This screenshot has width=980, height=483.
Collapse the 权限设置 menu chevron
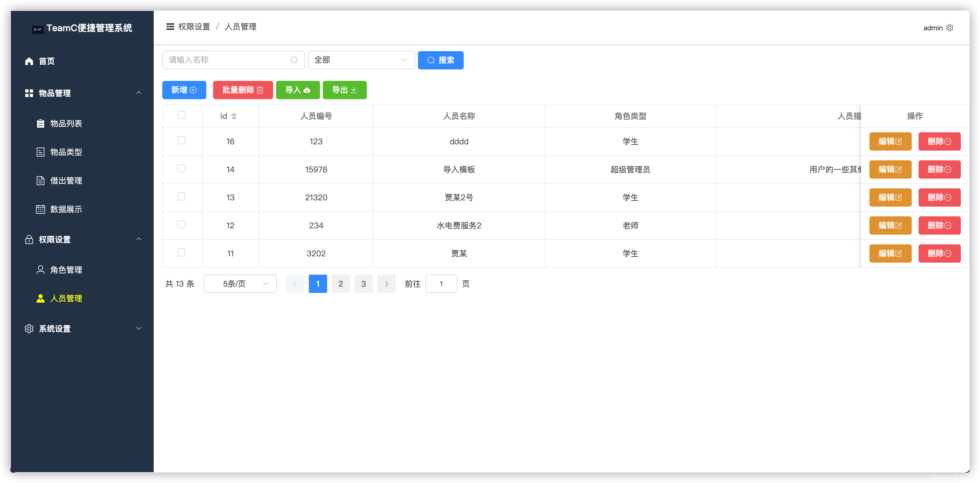click(x=139, y=239)
